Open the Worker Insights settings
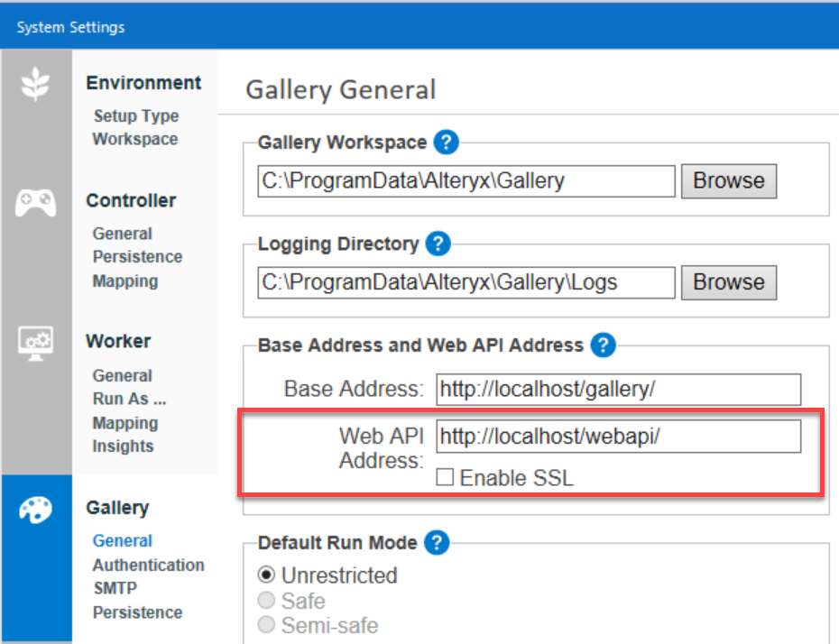This screenshot has width=839, height=644. (x=123, y=446)
